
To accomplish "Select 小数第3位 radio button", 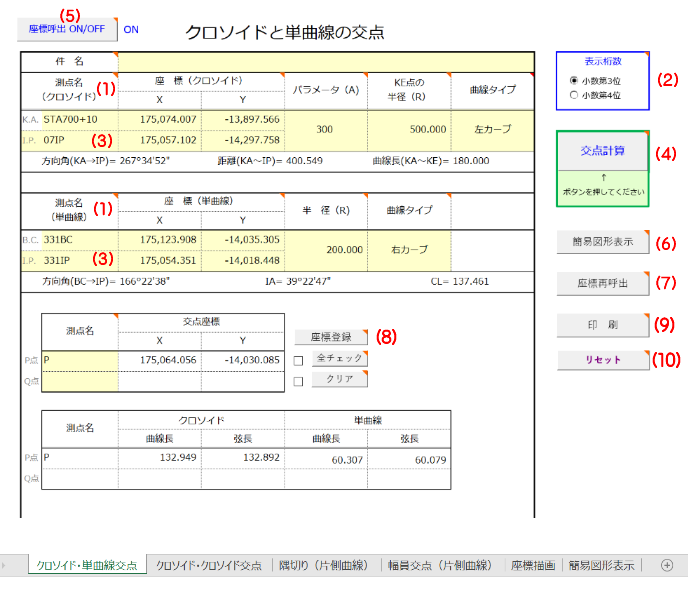I will [572, 80].
